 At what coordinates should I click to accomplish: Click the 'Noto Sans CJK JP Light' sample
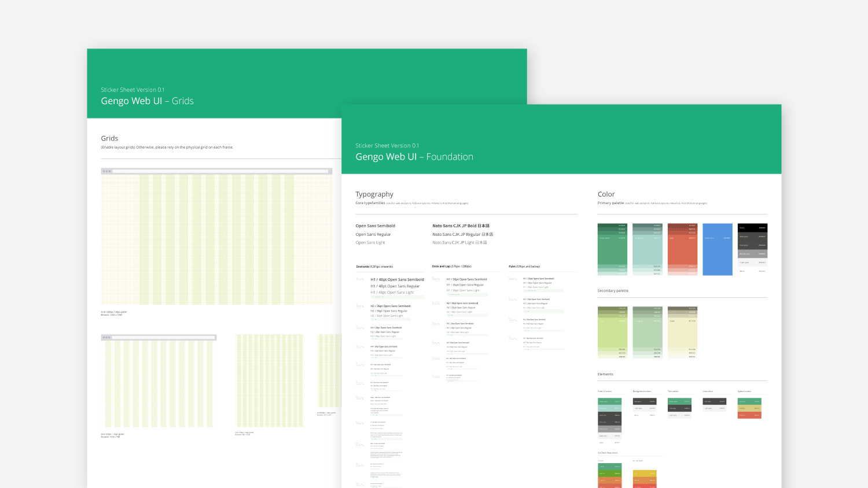(459, 243)
